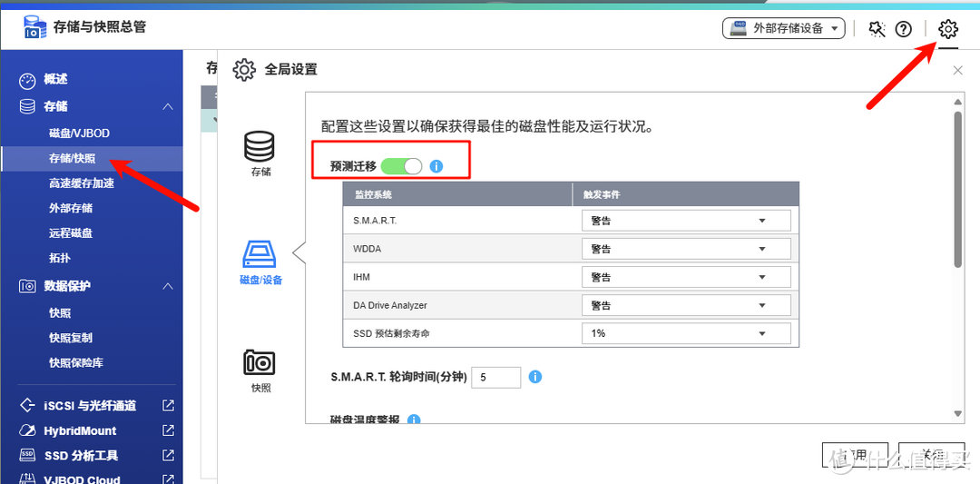Select 存储/快照 in the sidebar
Screen dimensions: 980x484
pos(72,158)
